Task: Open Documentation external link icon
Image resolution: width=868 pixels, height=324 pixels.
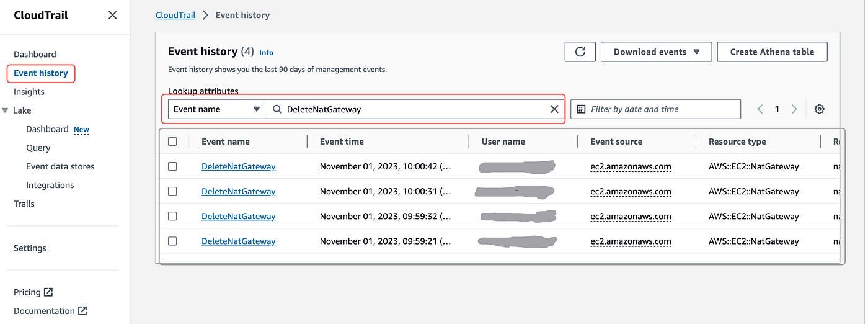Action: point(82,310)
